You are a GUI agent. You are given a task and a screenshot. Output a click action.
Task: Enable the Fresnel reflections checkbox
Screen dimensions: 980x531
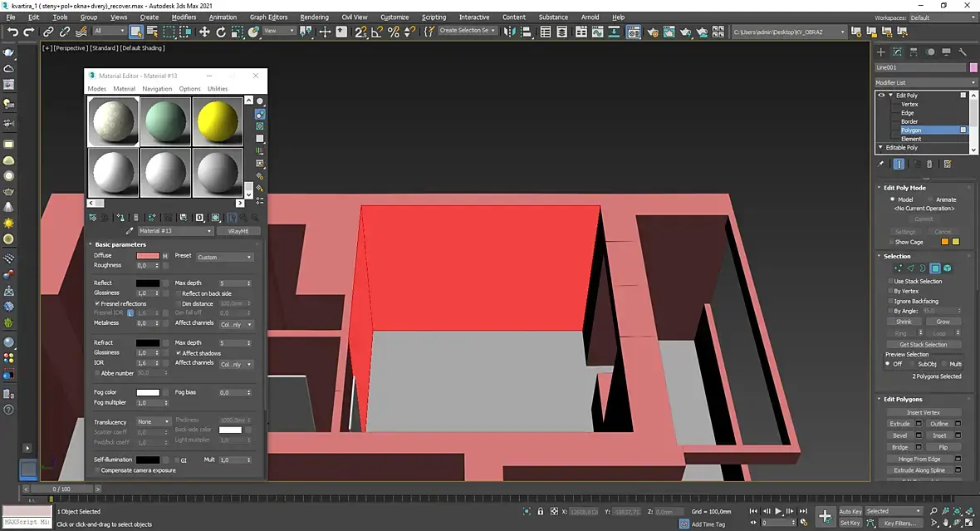click(x=97, y=303)
